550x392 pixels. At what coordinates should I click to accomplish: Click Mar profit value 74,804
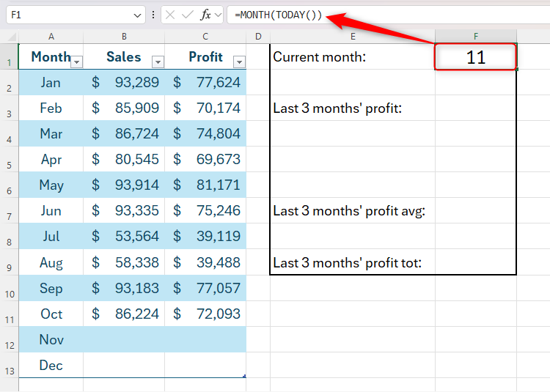tap(205, 133)
